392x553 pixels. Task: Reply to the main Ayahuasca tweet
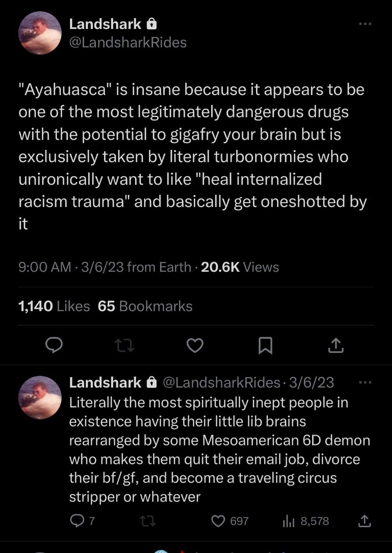pyautogui.click(x=54, y=346)
